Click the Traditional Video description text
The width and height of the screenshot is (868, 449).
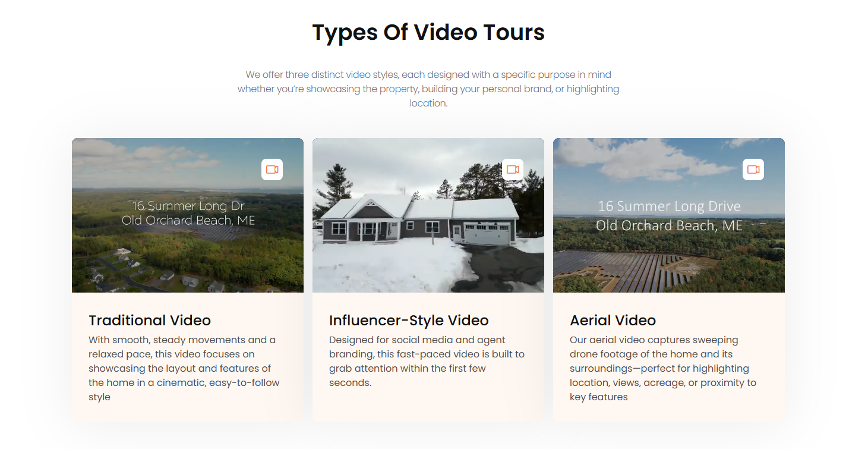point(184,368)
